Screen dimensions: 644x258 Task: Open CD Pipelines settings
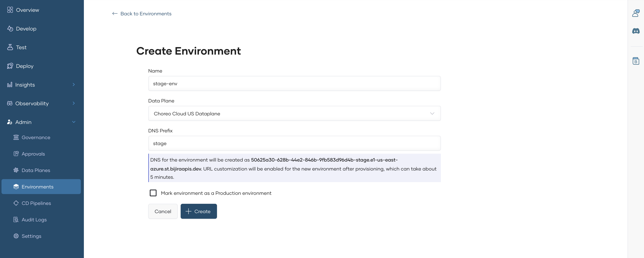click(36, 203)
